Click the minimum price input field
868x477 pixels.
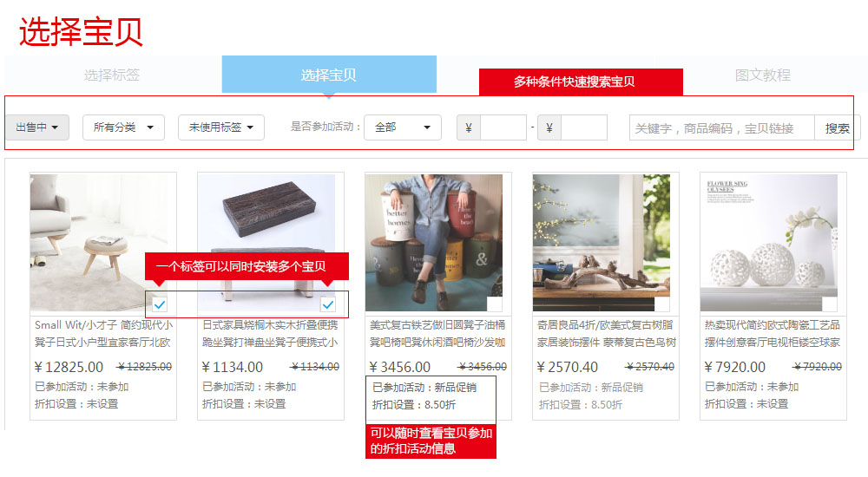(x=503, y=127)
